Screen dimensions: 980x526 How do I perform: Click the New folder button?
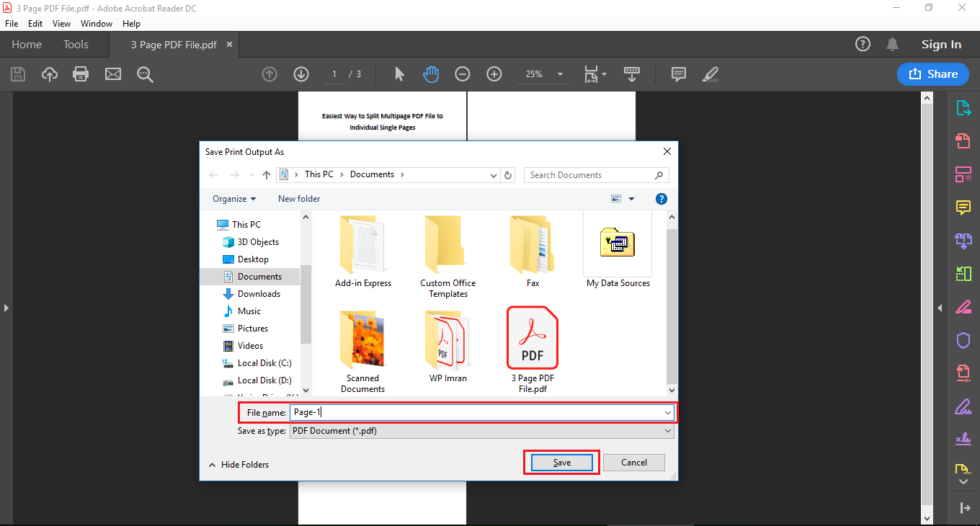pyautogui.click(x=299, y=199)
